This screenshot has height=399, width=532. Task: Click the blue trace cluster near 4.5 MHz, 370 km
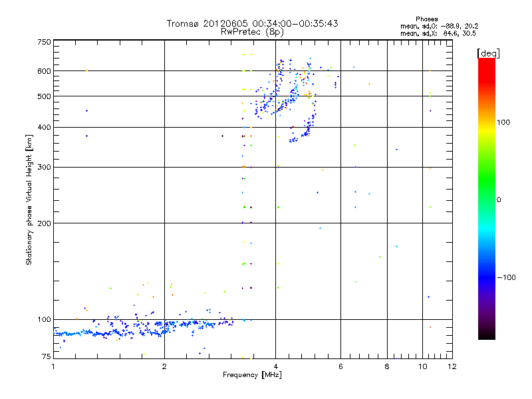[x=294, y=140]
